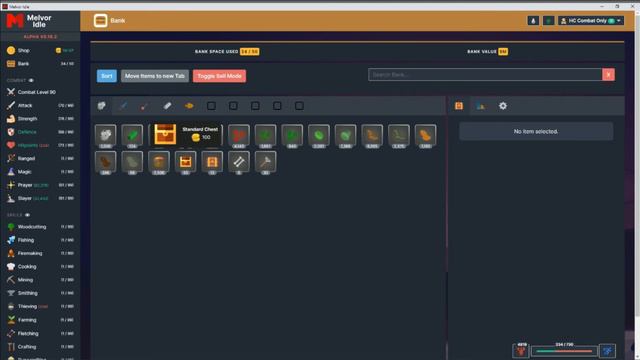
Task: Select the Defence skill
Action: pos(40,132)
